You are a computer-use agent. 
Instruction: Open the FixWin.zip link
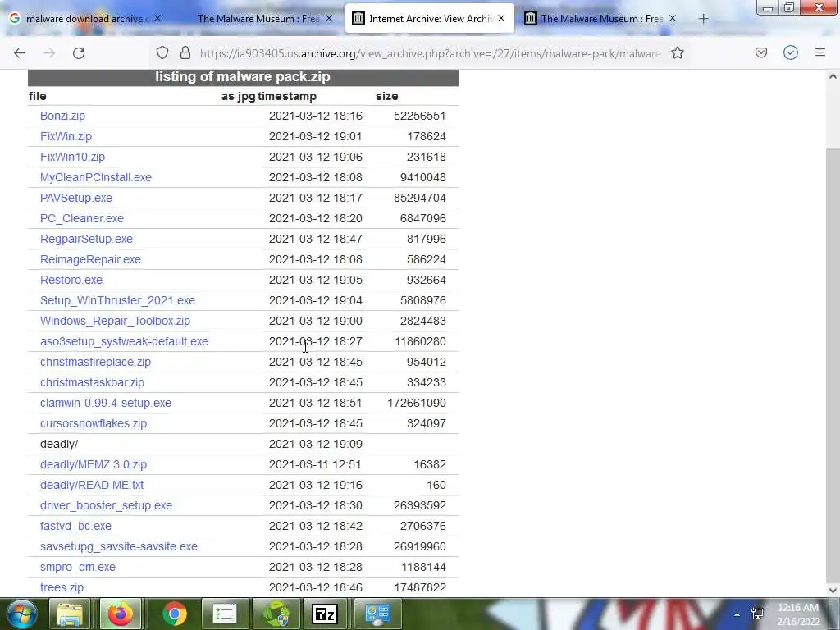(66, 136)
